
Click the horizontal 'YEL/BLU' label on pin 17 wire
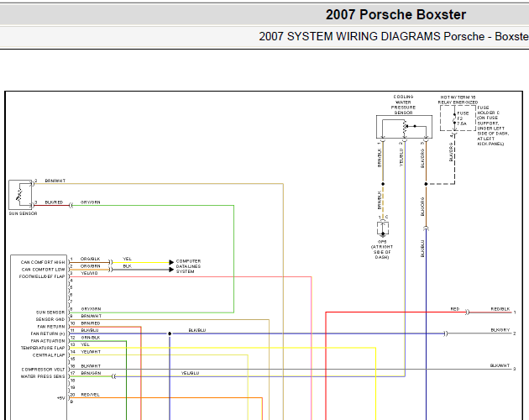coord(190,373)
